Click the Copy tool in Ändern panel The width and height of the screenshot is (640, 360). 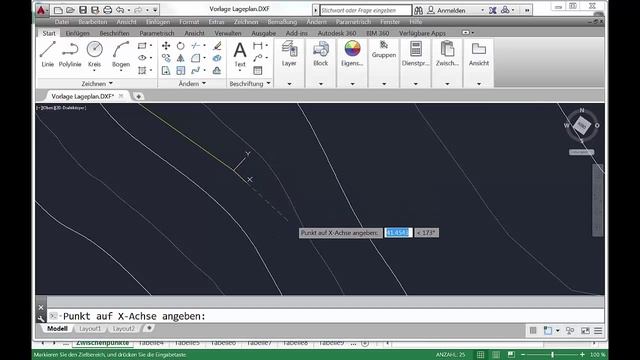coord(166,58)
